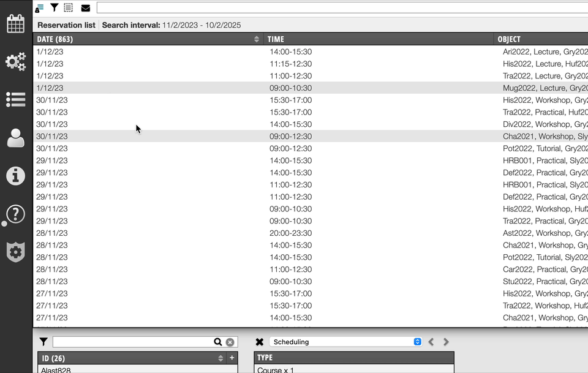The height and width of the screenshot is (373, 588).
Task: Select the Stu2022, Practical reservation
Action: (x=545, y=282)
